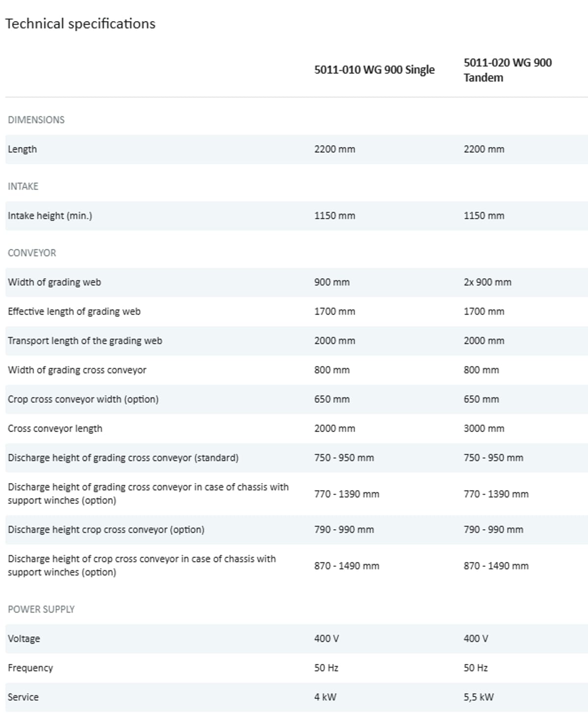Click the Length row label
This screenshot has height=728, width=588.
[x=23, y=149]
